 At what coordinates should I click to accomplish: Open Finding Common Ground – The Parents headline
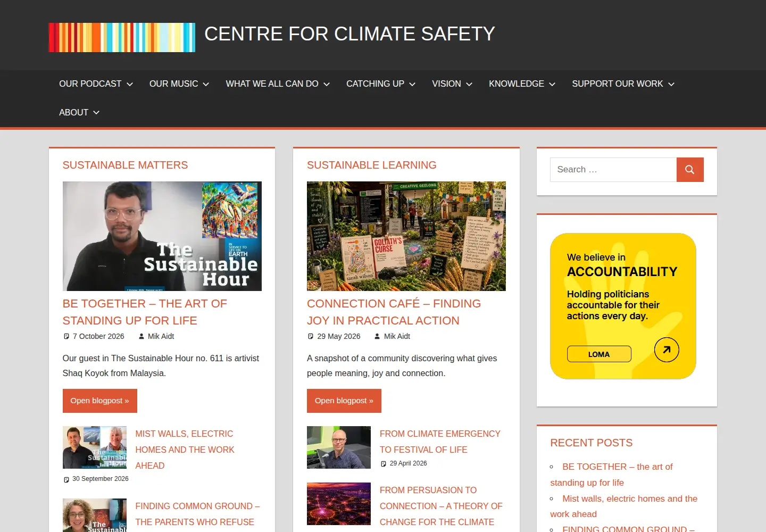pos(197,514)
